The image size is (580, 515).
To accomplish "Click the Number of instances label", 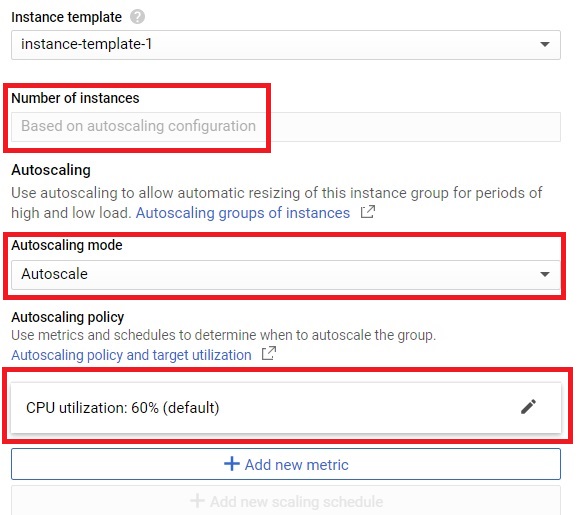I will pyautogui.click(x=75, y=98).
